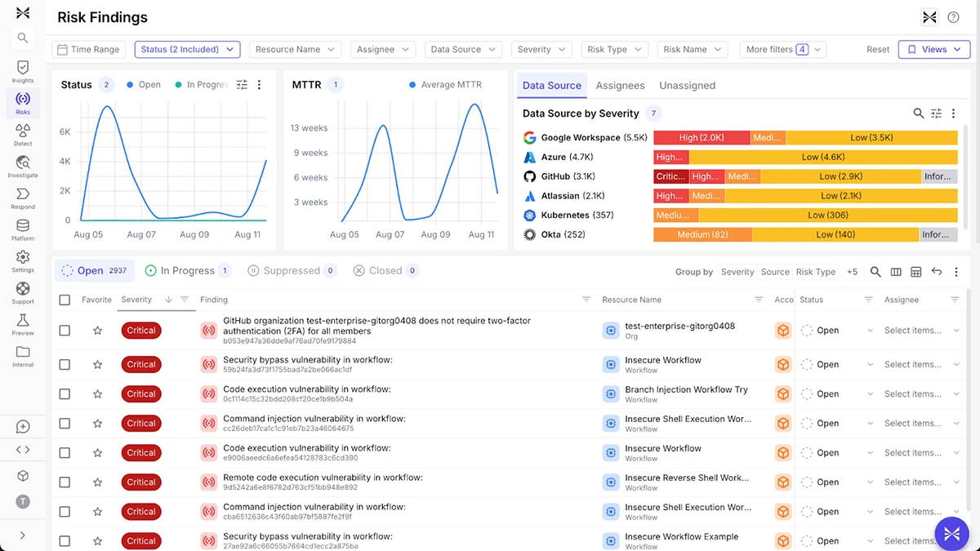This screenshot has height=551, width=980.
Task: Go to Investigate in the sidebar
Action: pos(23,166)
